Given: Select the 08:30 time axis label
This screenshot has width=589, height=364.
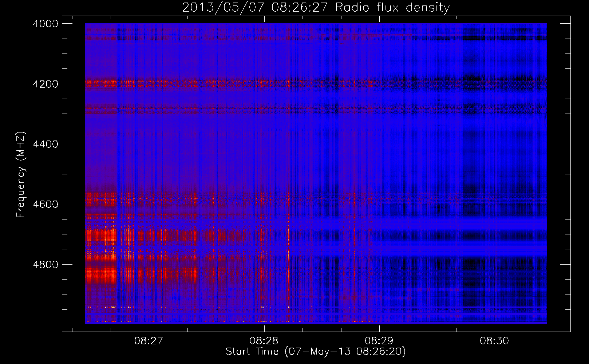Looking at the screenshot, I should [494, 341].
